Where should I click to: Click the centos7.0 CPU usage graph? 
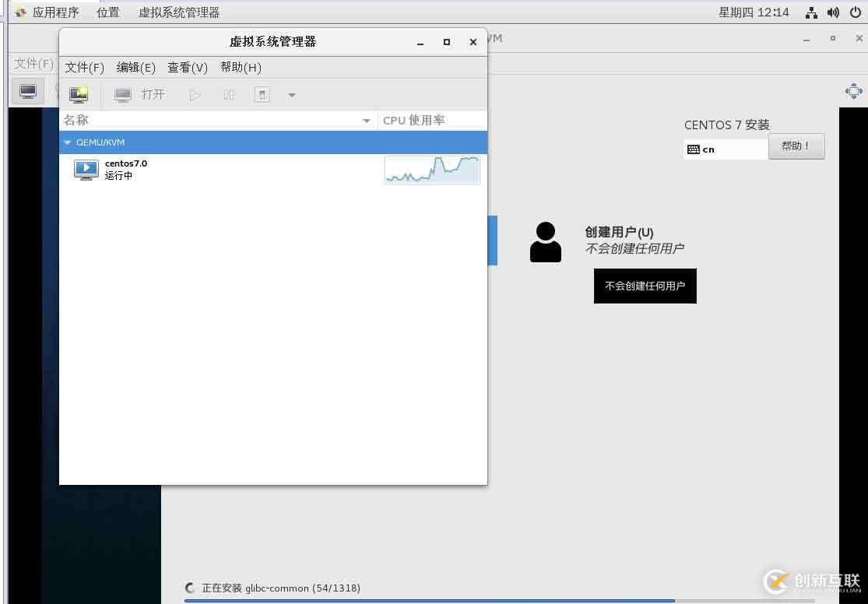tap(432, 170)
